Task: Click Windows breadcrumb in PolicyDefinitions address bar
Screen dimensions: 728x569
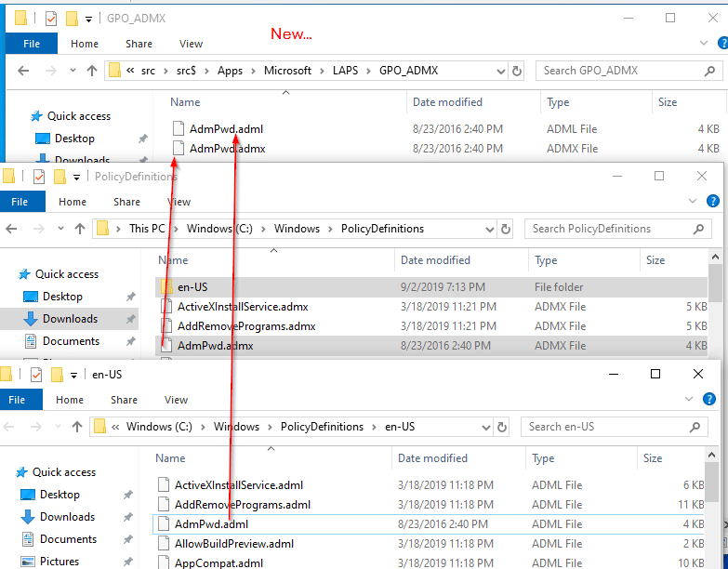Action: pyautogui.click(x=296, y=229)
